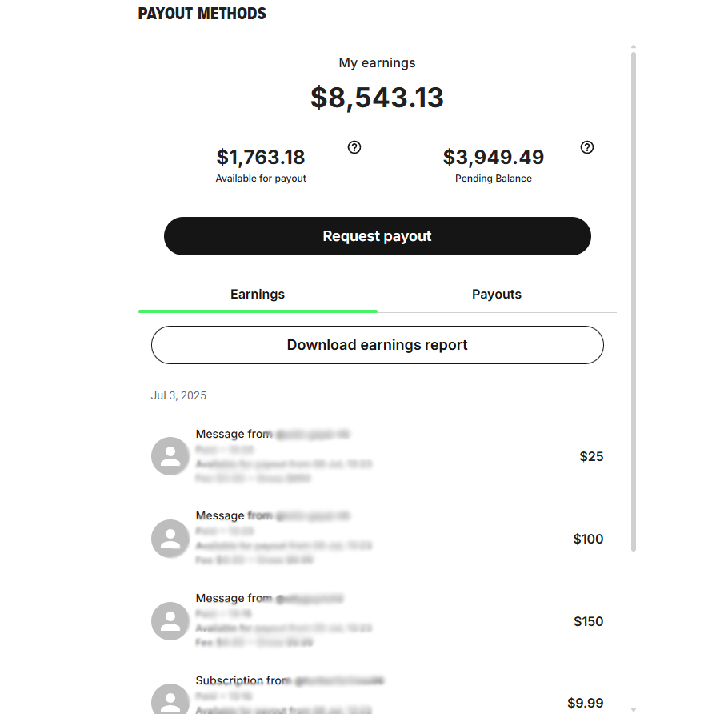Select the $100 transaction amount
Image resolution: width=728 pixels, height=714 pixels.
click(588, 539)
